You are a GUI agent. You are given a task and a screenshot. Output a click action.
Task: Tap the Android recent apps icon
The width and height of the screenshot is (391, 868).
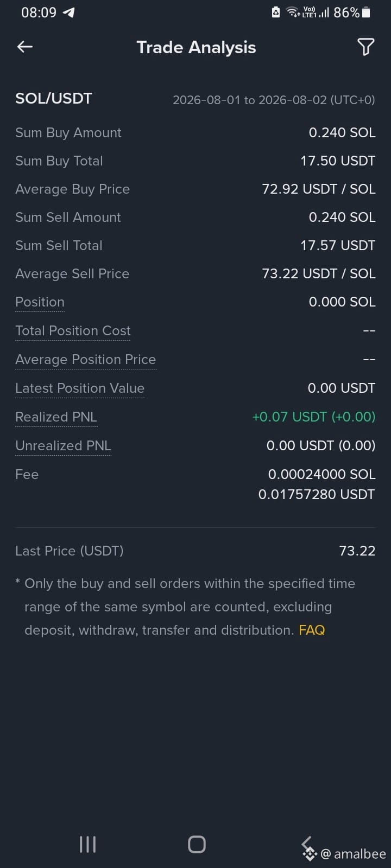tap(87, 844)
